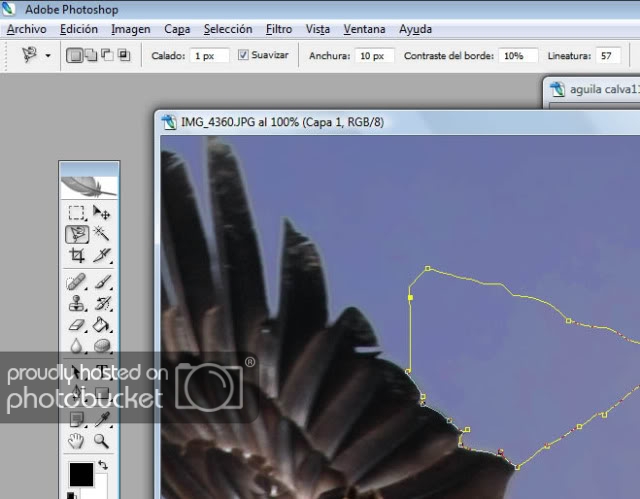This screenshot has width=640, height=499.
Task: Open the Ventana menu
Action: coord(363,29)
